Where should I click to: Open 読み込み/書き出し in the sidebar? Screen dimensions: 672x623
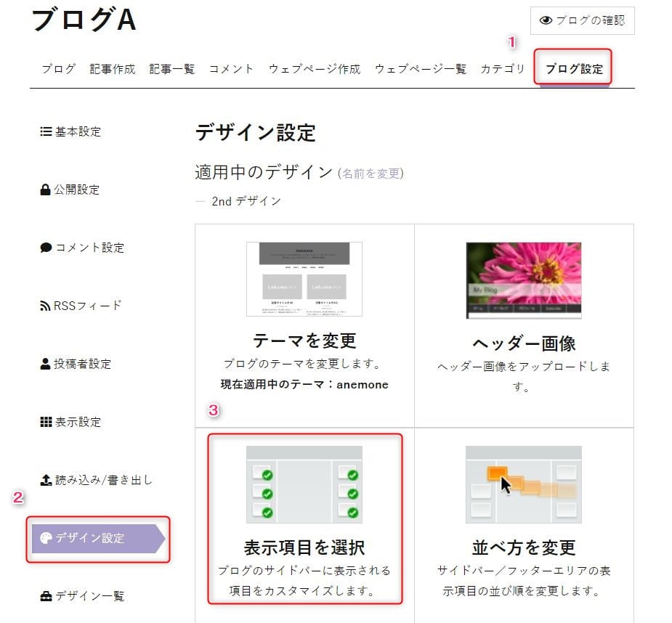coord(97,480)
